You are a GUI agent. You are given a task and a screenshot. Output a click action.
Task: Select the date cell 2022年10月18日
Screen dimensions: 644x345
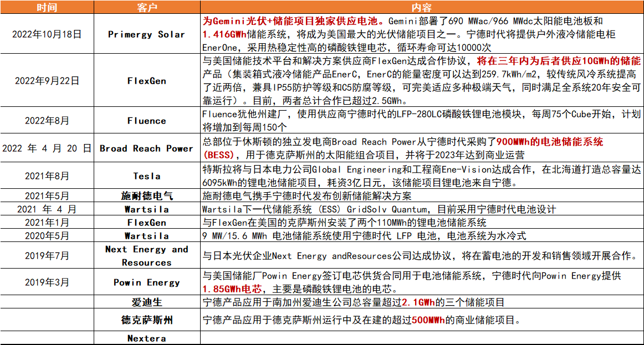tap(47, 34)
